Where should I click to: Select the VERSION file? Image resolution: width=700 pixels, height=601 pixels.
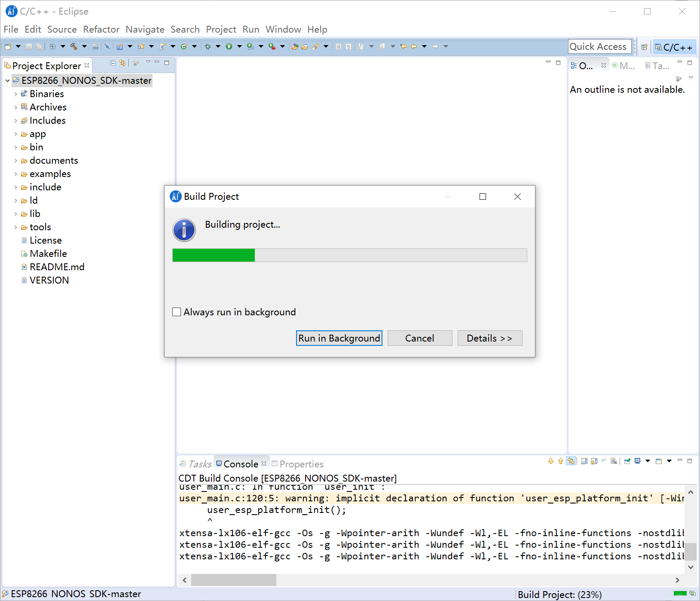point(45,281)
